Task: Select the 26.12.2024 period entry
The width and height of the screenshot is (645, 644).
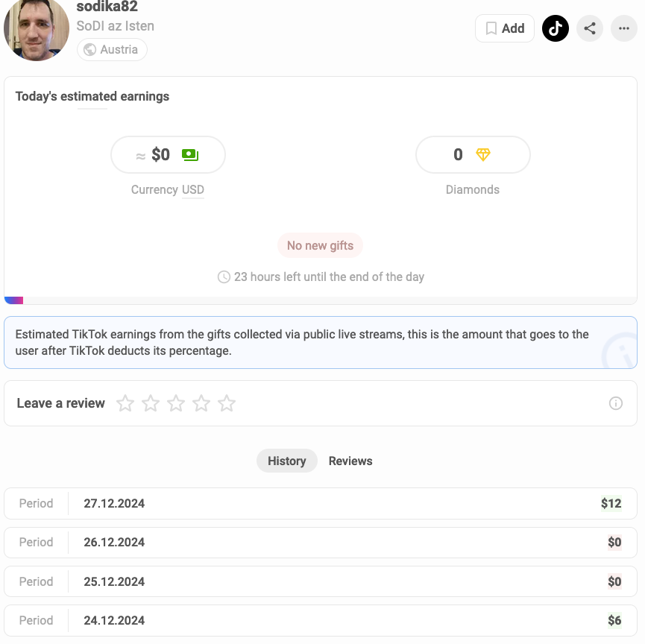Action: 321,543
